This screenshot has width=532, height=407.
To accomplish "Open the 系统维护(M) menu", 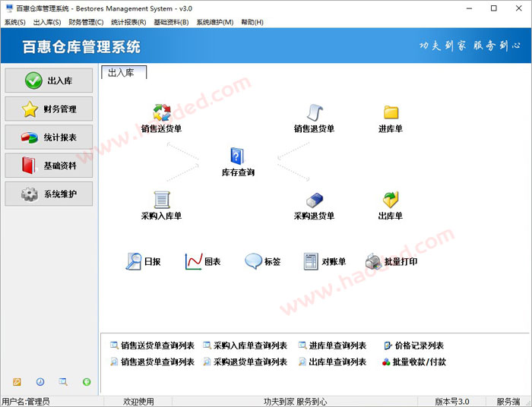I will pos(215,22).
